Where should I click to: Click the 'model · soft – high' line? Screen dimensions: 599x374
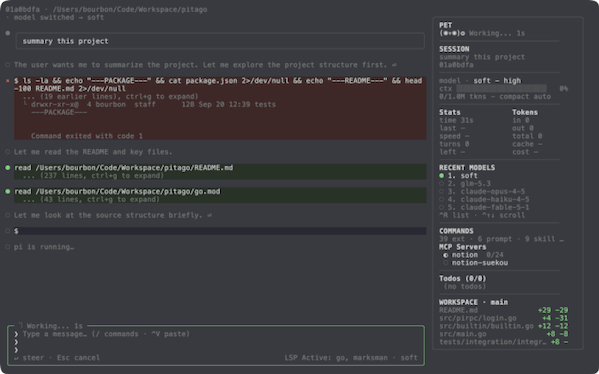coord(480,81)
